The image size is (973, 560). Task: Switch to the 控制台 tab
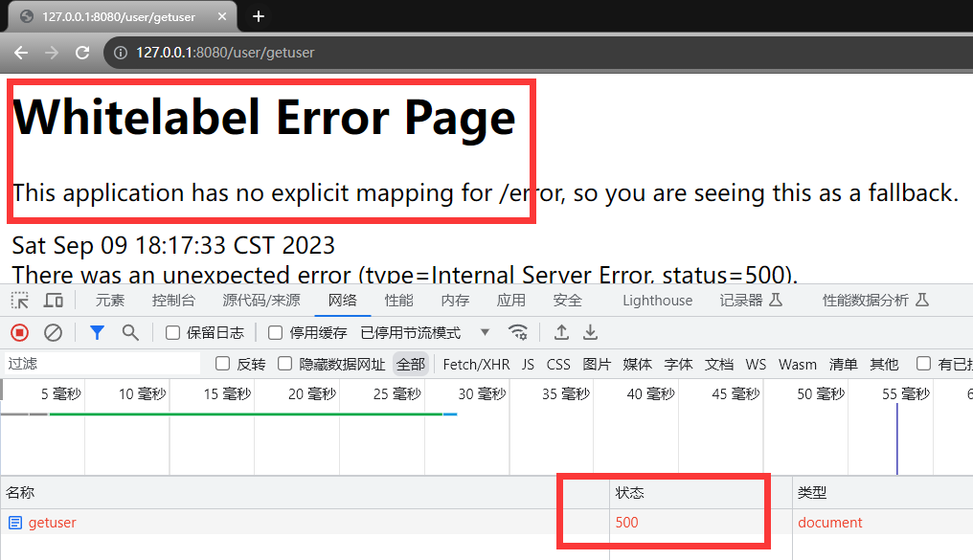click(173, 301)
